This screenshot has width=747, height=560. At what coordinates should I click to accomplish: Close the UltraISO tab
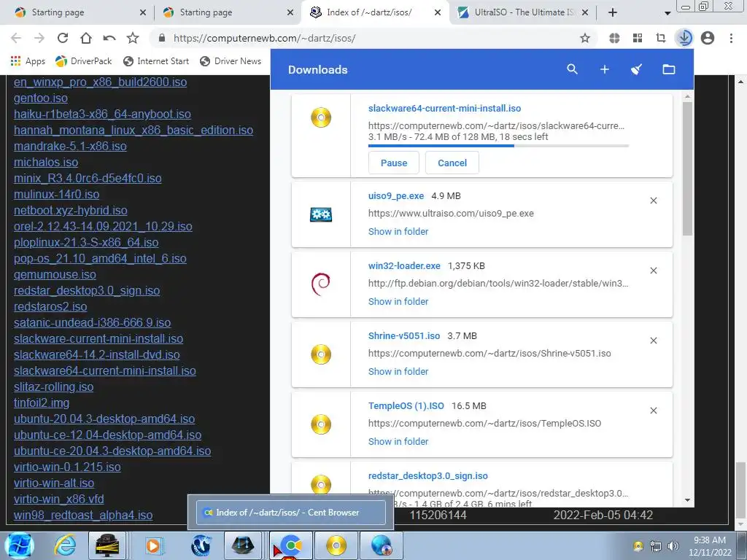pyautogui.click(x=585, y=13)
